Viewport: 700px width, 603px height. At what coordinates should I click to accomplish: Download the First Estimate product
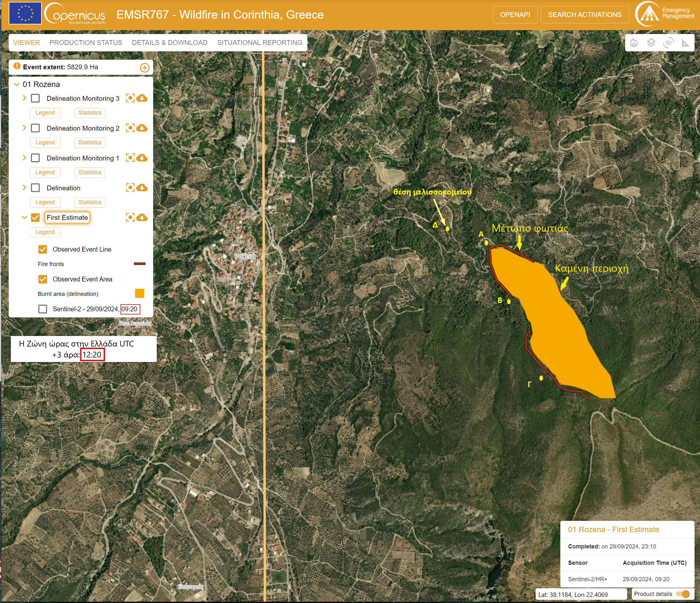142,218
